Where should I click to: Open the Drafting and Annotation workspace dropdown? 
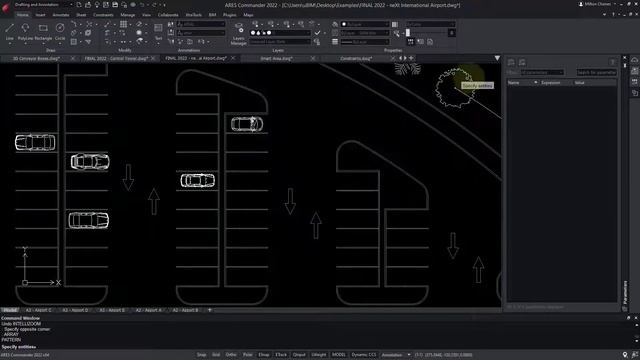(x=43, y=4)
